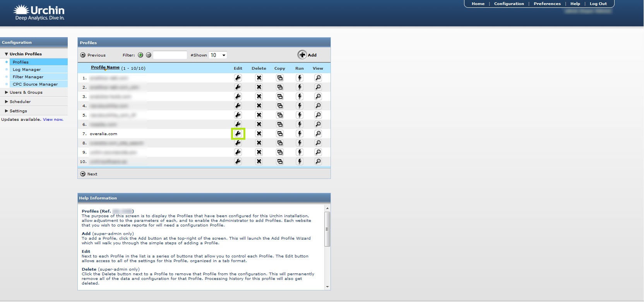Click the View now updates link
This screenshot has height=302, width=644.
[x=53, y=120]
